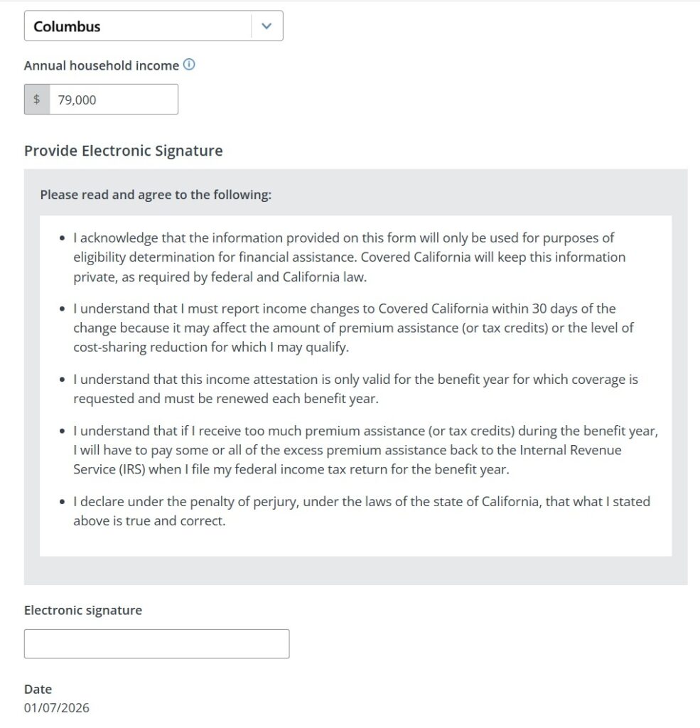Image resolution: width=700 pixels, height=728 pixels.
Task: Select the empty Electronic signature text box
Action: (156, 643)
